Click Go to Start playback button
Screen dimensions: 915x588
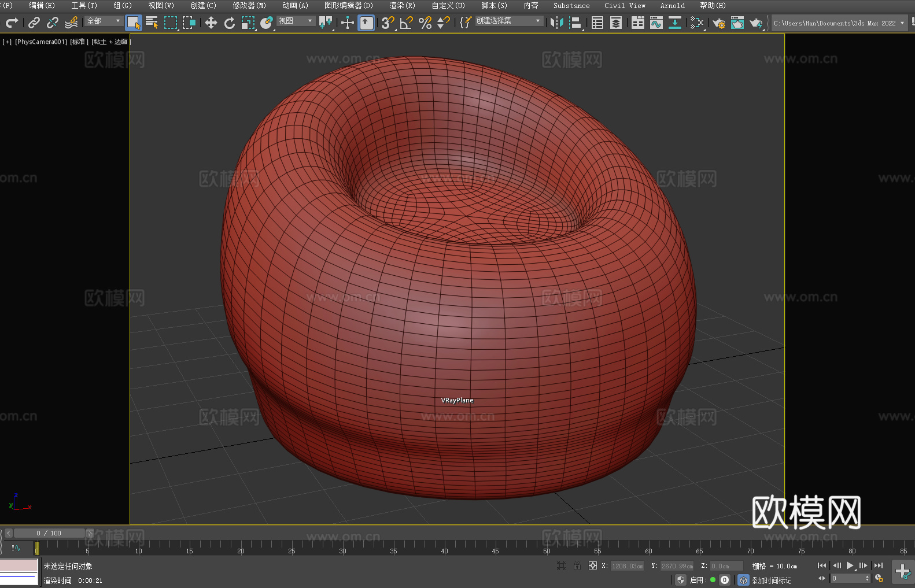pos(822,565)
